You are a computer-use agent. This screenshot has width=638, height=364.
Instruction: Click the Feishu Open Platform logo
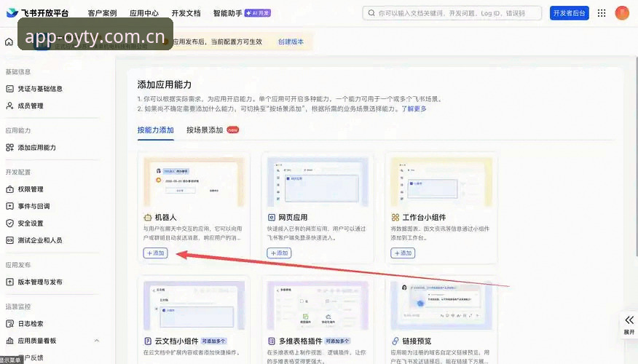37,13
